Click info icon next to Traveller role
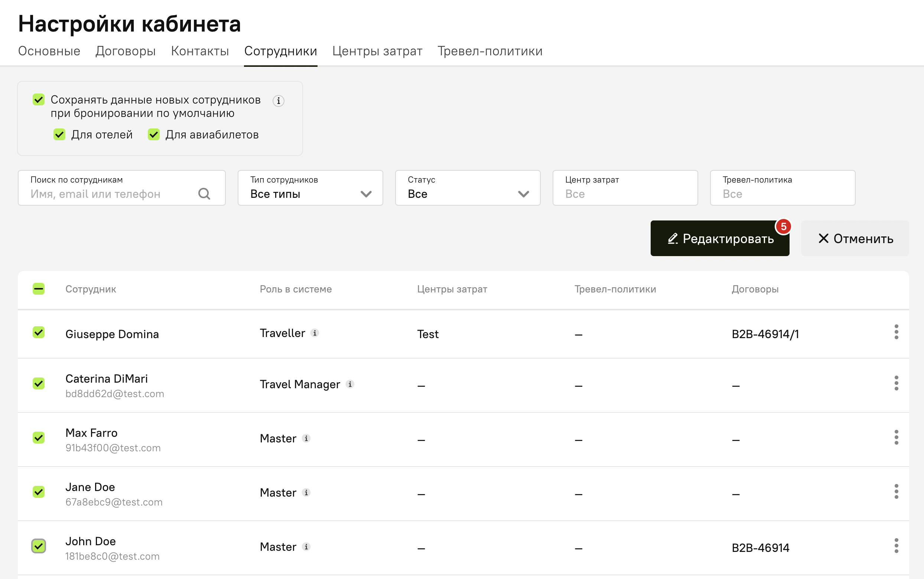Viewport: 924px width, 579px height. [315, 333]
